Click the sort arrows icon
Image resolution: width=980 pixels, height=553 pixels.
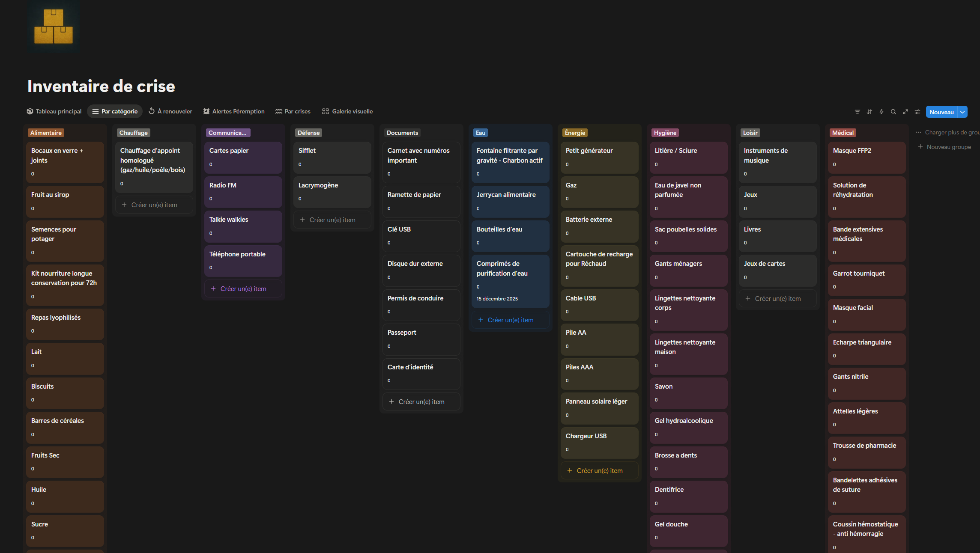point(869,112)
